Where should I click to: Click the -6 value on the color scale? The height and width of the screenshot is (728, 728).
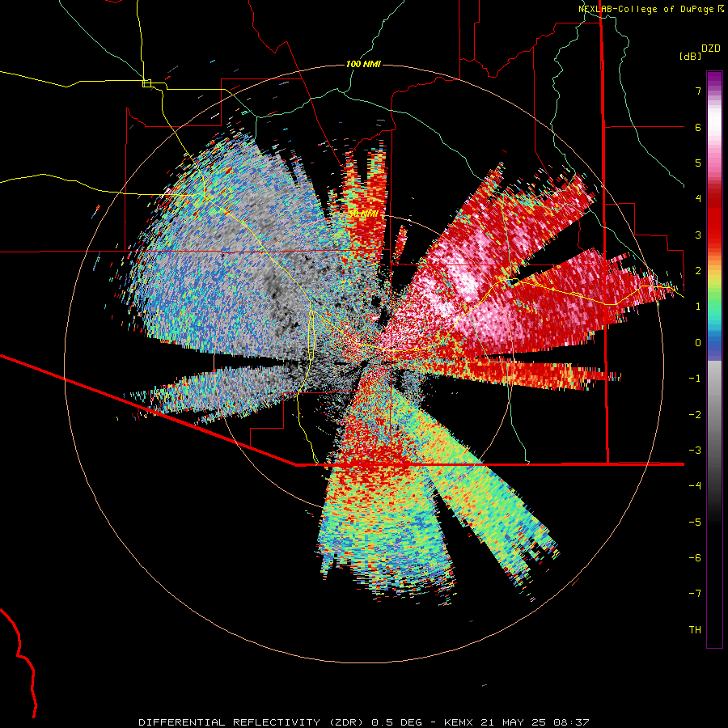695,558
